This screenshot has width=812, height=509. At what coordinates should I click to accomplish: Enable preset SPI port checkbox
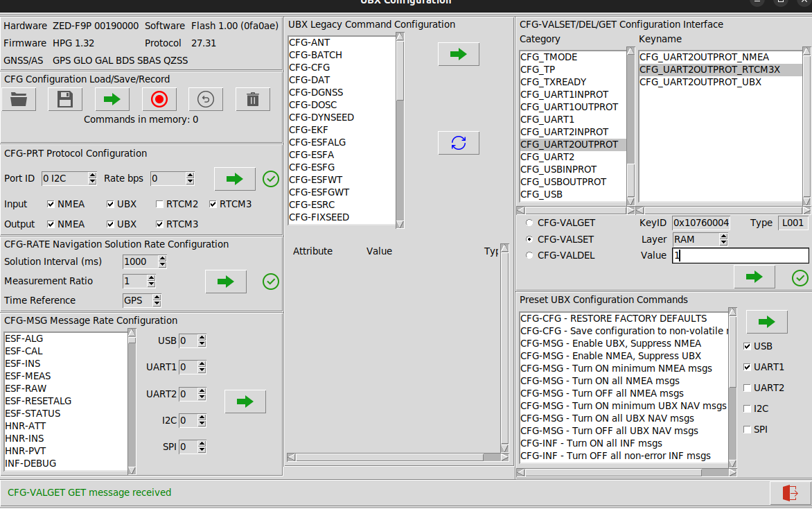pyautogui.click(x=748, y=430)
